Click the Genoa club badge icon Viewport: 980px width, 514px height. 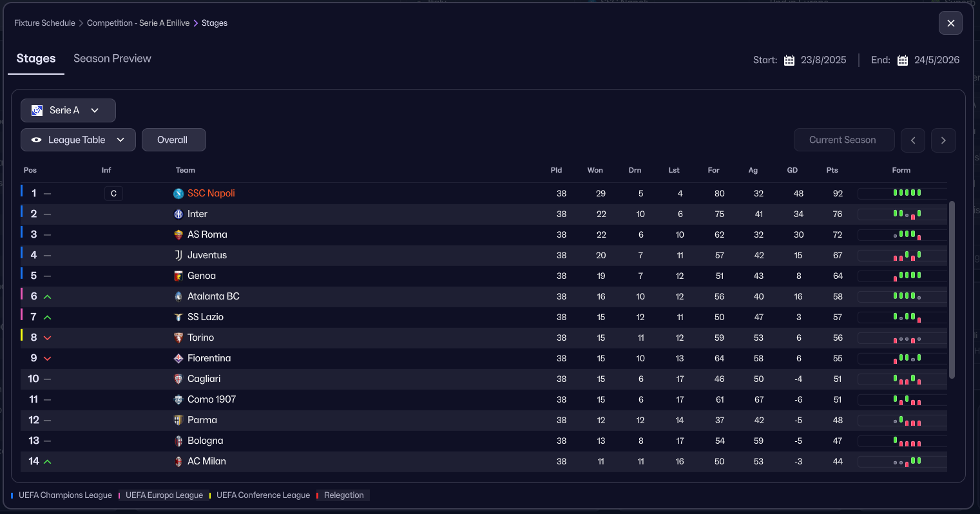[178, 276]
